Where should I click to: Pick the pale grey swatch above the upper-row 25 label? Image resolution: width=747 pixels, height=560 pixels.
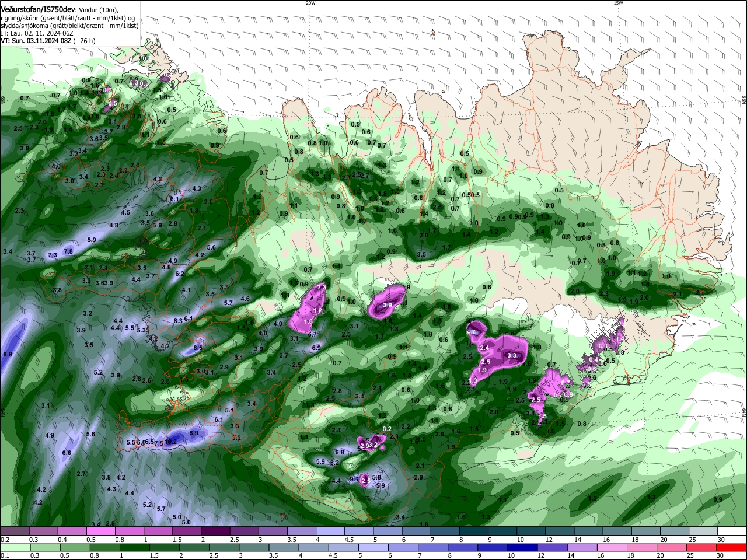pos(704,531)
